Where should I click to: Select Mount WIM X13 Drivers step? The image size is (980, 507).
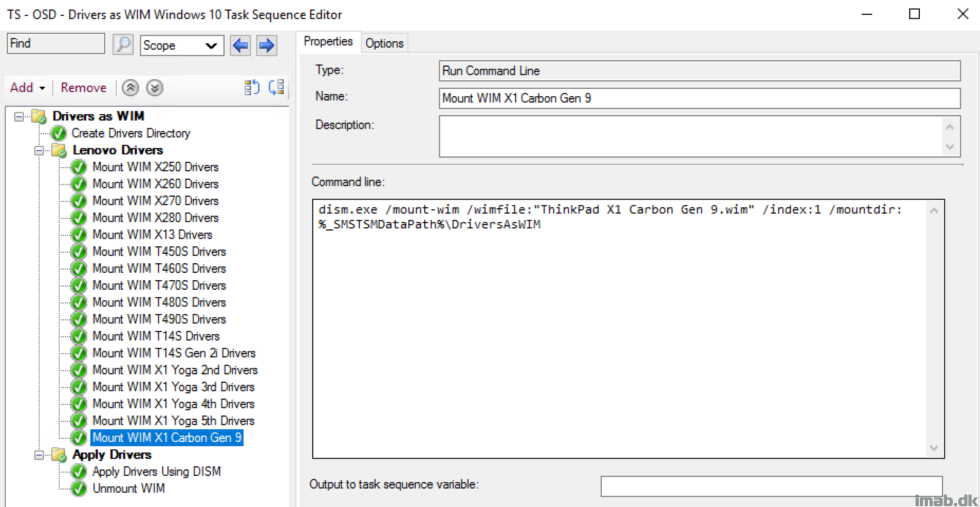pyautogui.click(x=152, y=235)
